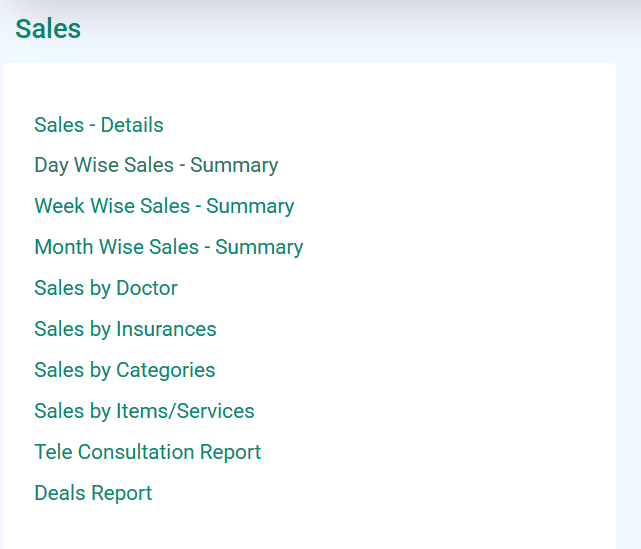
Task: View the Deals Report
Action: tap(93, 493)
